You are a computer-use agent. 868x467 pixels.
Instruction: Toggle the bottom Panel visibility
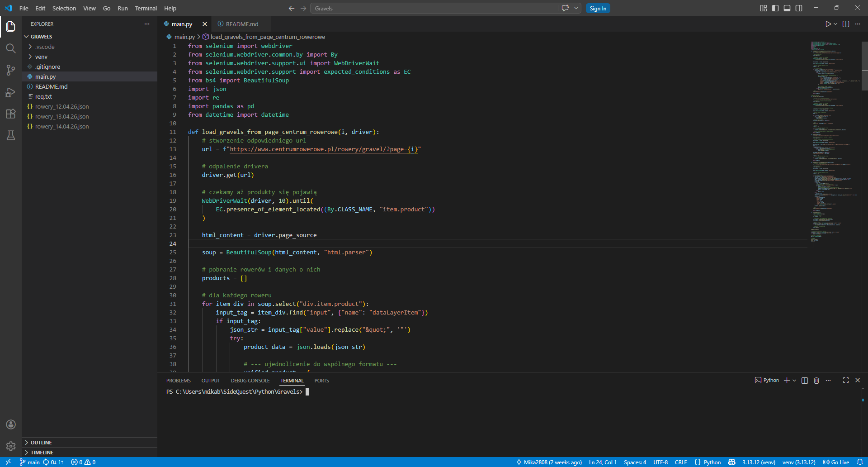pyautogui.click(x=787, y=8)
